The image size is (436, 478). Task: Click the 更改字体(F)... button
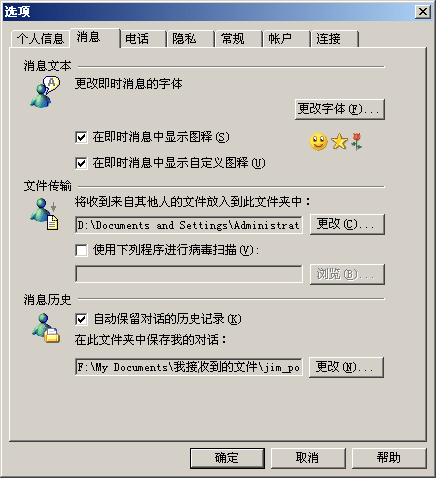click(340, 109)
